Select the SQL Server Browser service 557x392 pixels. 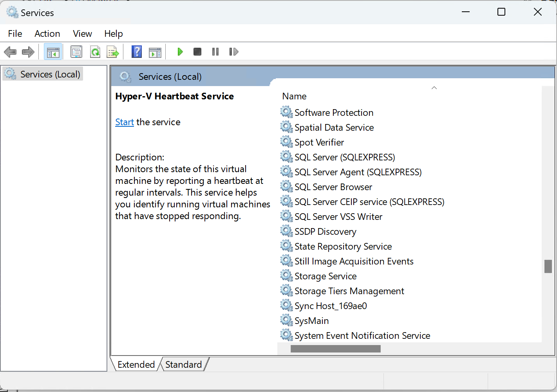click(333, 187)
